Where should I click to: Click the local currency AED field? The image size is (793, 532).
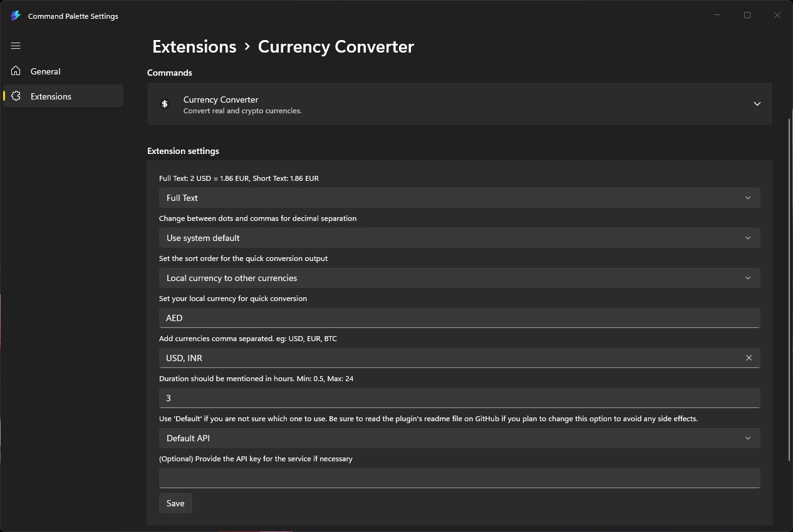460,317
